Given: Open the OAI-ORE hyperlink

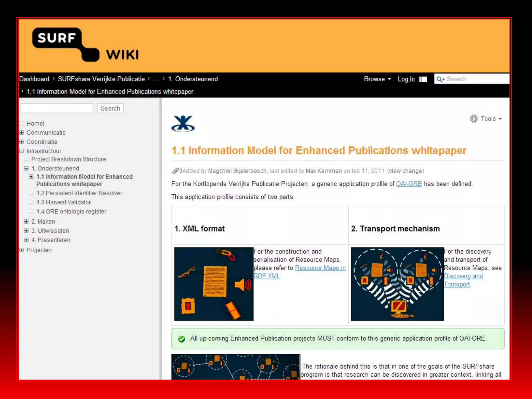Looking at the screenshot, I should (x=409, y=184).
